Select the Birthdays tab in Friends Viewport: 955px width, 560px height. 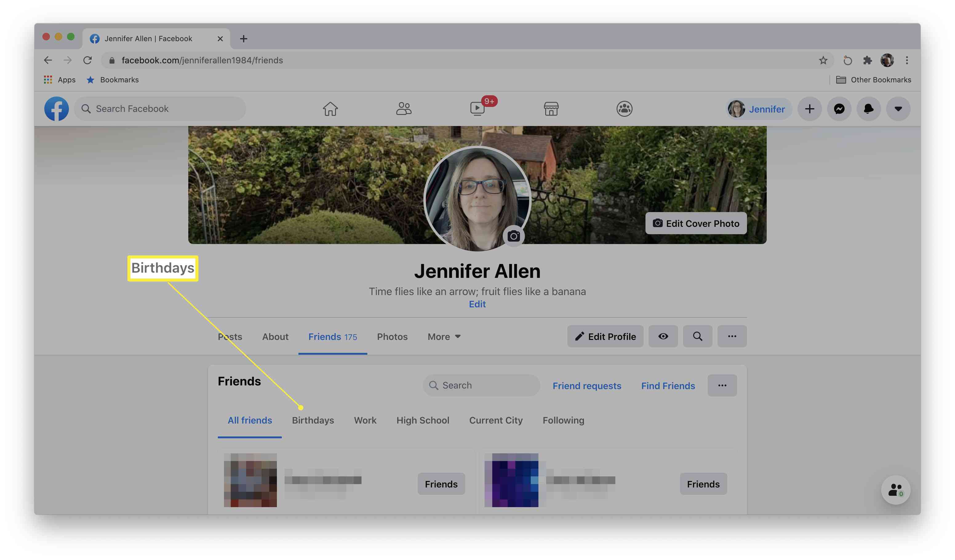(x=312, y=420)
